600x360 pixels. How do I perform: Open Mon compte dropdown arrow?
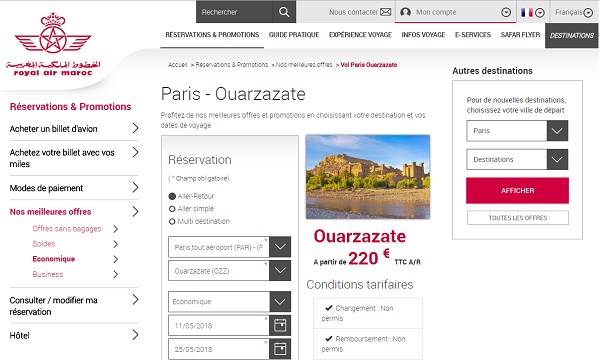pyautogui.click(x=506, y=13)
